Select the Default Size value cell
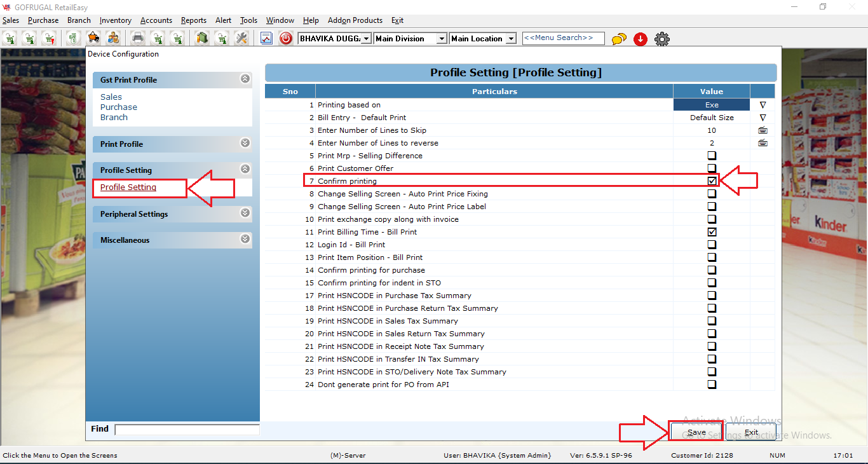The width and height of the screenshot is (868, 464). tap(712, 118)
